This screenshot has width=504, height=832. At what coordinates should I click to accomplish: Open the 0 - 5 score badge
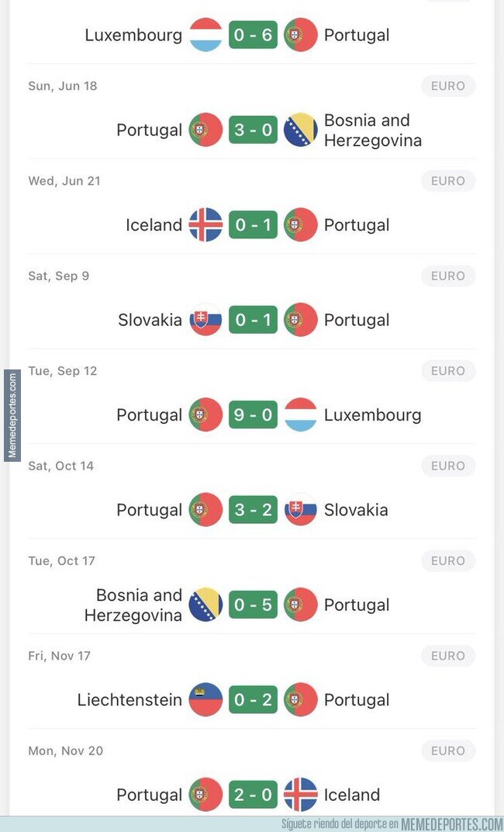pyautogui.click(x=253, y=605)
